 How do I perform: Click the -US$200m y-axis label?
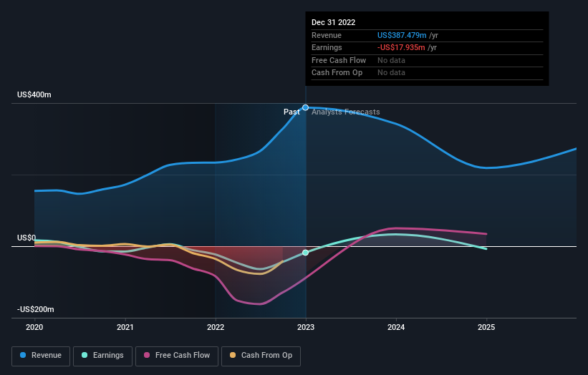click(36, 309)
